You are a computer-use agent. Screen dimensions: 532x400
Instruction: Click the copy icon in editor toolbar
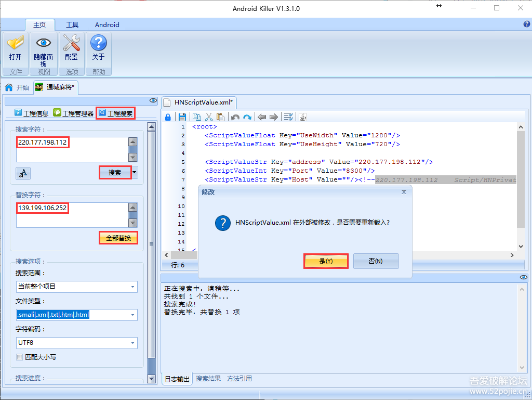coord(196,118)
